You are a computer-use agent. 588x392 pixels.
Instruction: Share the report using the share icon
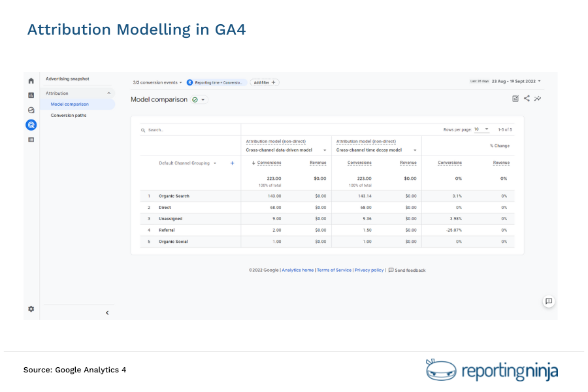click(x=527, y=98)
